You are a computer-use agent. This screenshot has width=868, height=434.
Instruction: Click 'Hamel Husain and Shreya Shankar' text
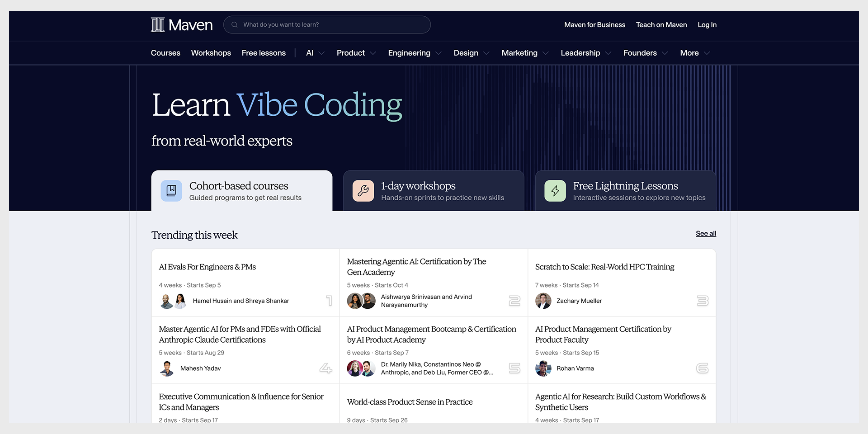point(241,301)
